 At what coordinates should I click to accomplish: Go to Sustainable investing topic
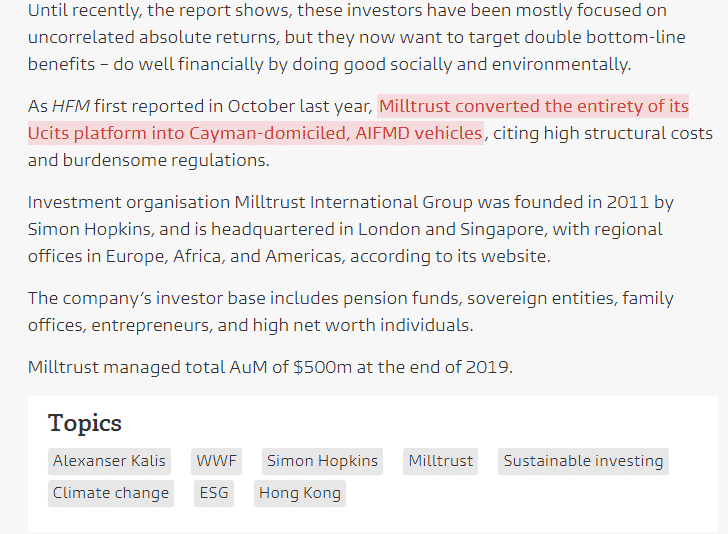click(583, 461)
